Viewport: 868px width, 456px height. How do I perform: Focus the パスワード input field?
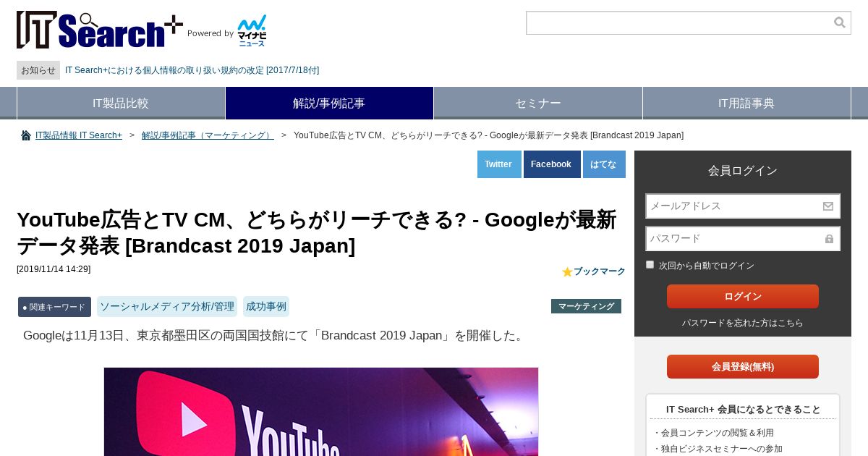click(743, 239)
